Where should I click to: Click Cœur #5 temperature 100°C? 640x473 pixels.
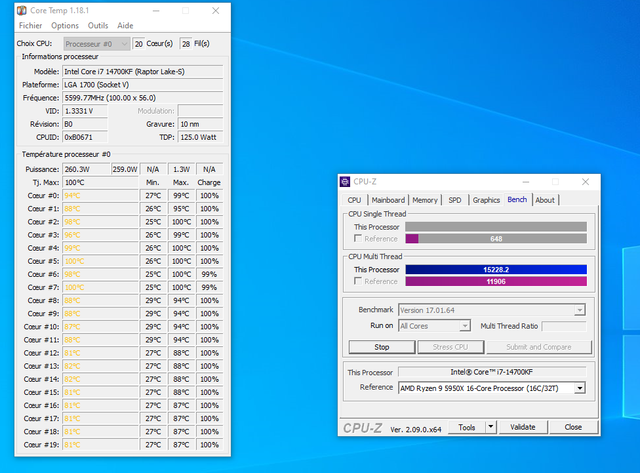click(100, 261)
